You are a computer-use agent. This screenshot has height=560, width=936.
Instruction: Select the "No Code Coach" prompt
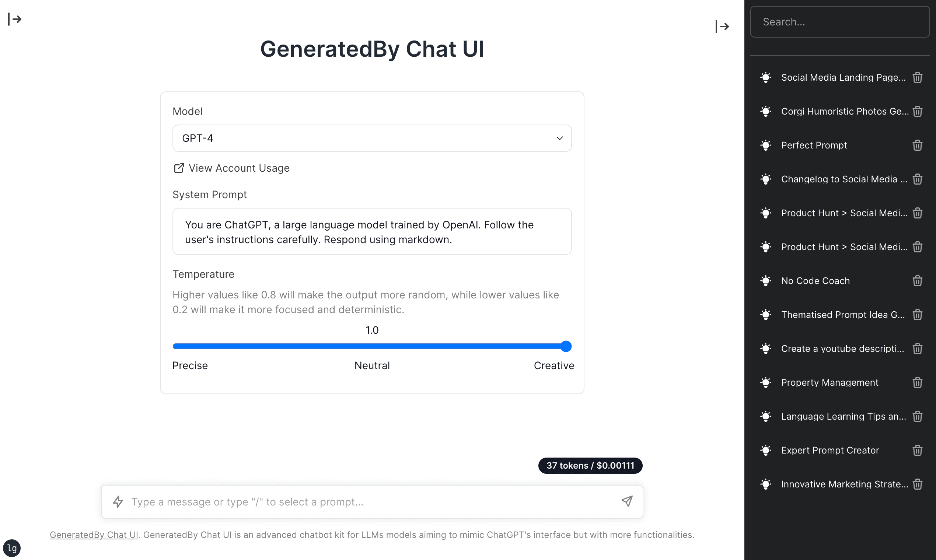click(815, 281)
